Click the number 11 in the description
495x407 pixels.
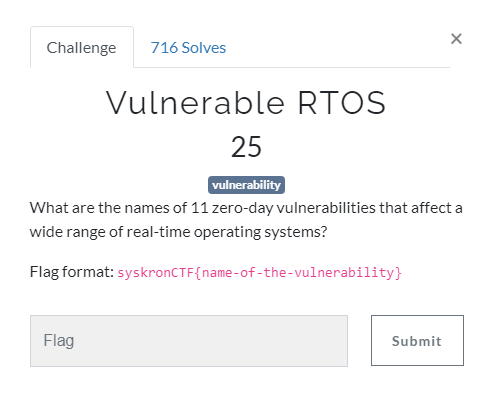pos(199,208)
